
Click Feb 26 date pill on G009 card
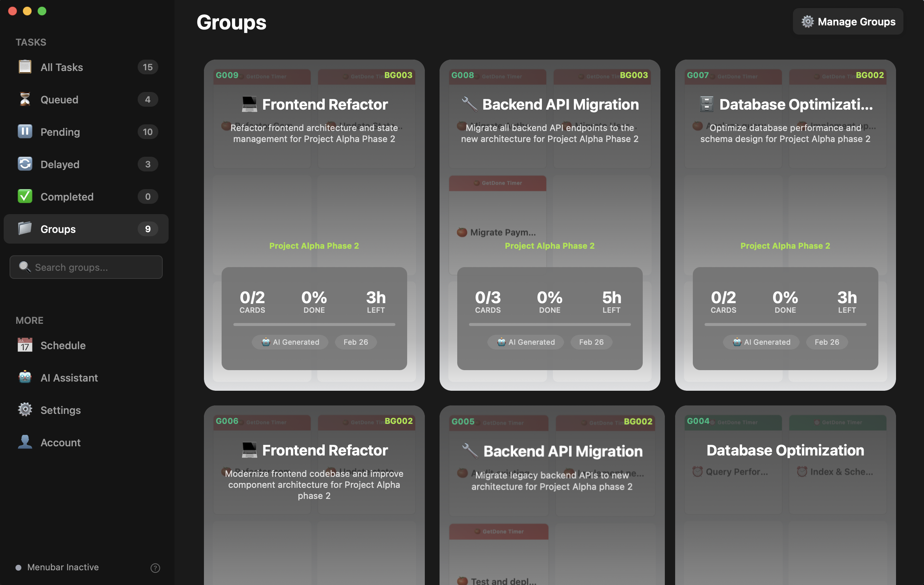[x=356, y=342]
